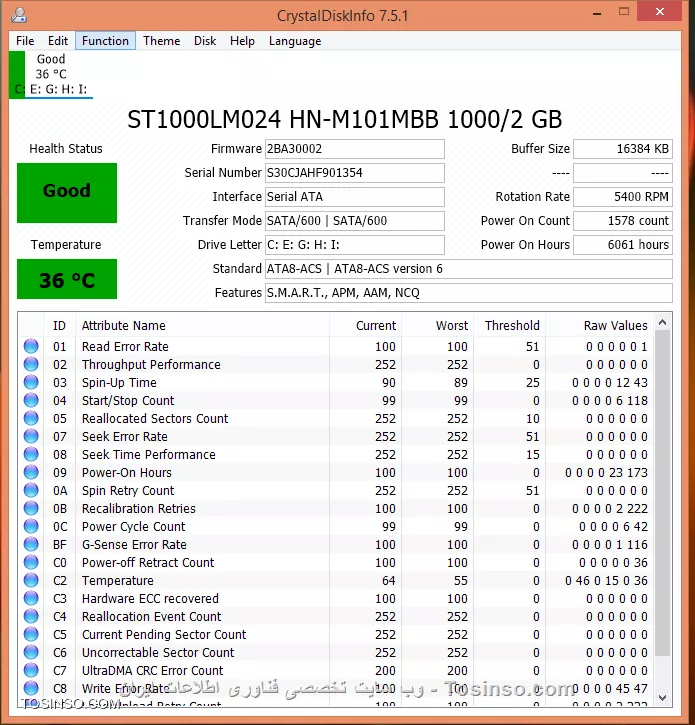Click the Threshold column header
The height and width of the screenshot is (725, 695).
point(512,326)
